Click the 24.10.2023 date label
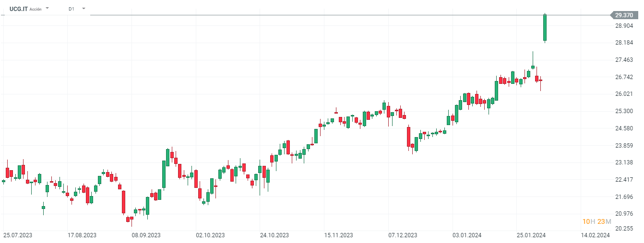 click(x=274, y=235)
